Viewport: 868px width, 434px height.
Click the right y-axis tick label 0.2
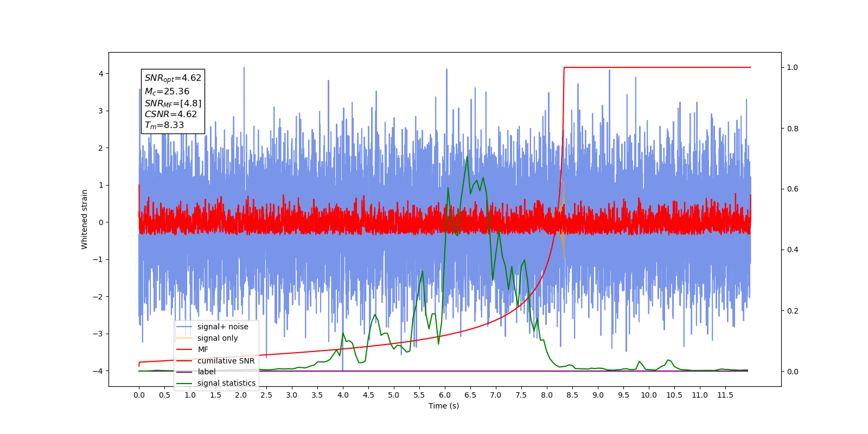(793, 311)
